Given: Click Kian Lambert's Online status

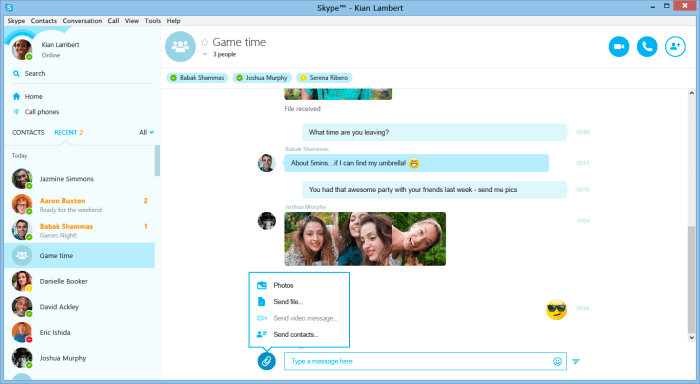Looking at the screenshot, I should (x=51, y=55).
